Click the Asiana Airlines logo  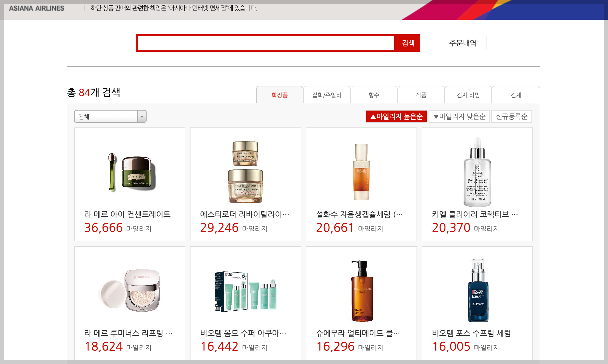coord(36,8)
